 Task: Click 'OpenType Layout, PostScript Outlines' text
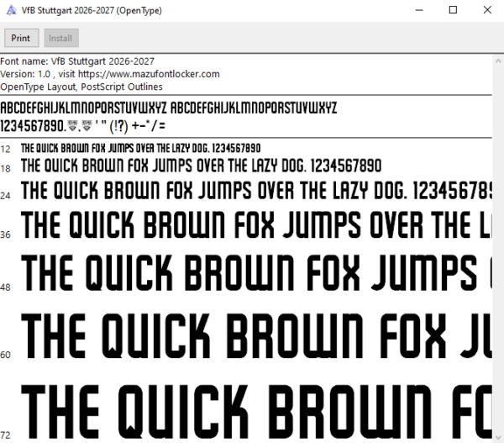point(81,87)
